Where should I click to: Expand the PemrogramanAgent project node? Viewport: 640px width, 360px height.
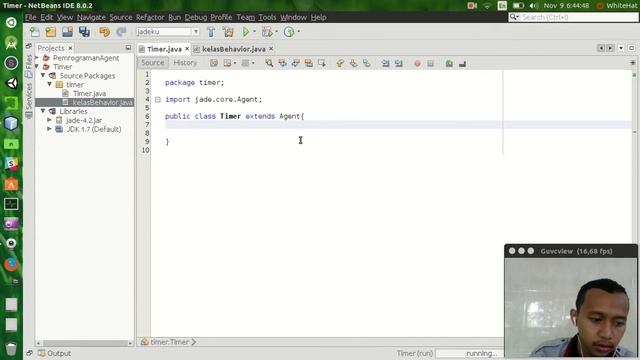(x=37, y=58)
